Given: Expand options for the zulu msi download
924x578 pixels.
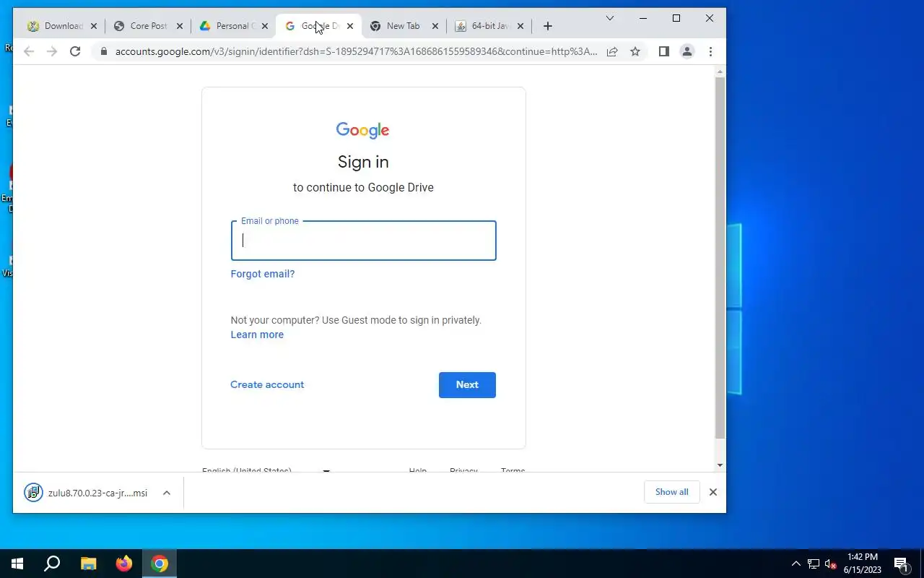Looking at the screenshot, I should point(167,493).
